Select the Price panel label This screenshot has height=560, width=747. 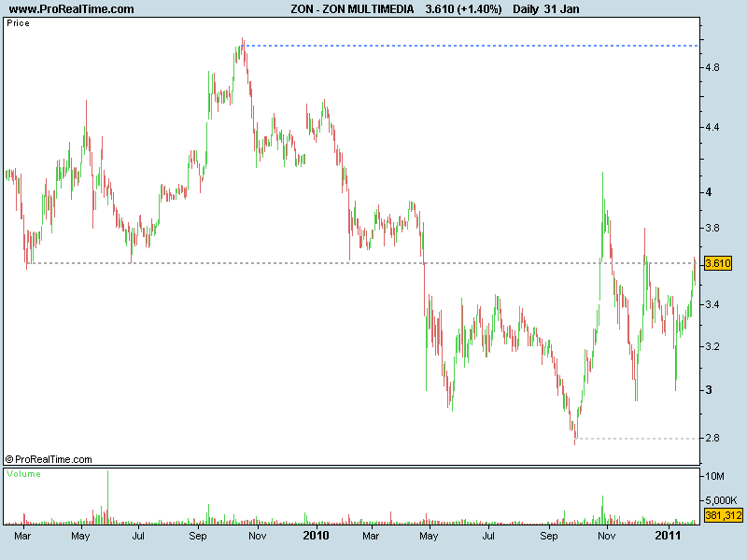pos(18,23)
